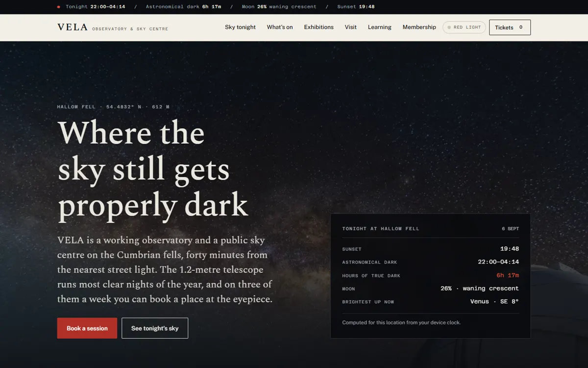Click Sunset 19:48 in top bar

[x=356, y=7]
